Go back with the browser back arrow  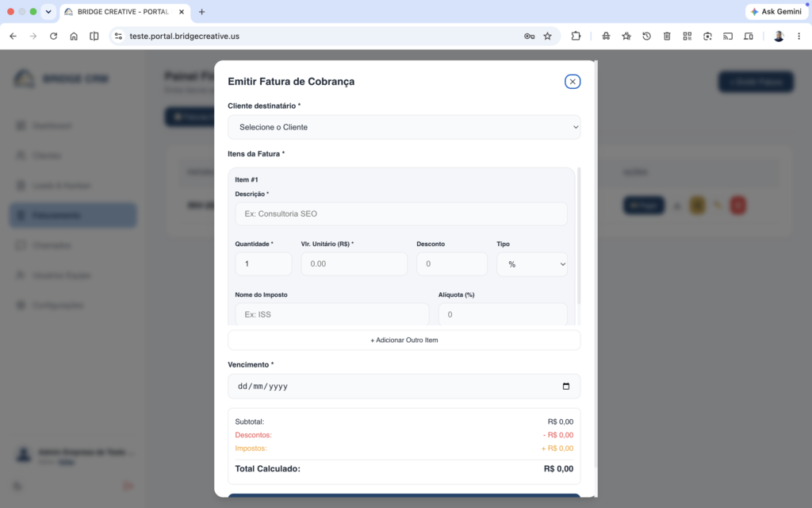[x=13, y=37]
